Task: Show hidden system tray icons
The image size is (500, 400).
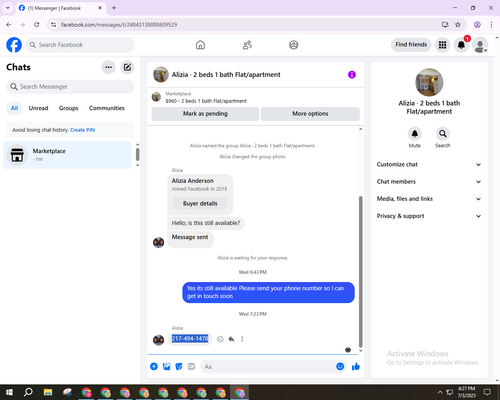Action: click(x=440, y=392)
